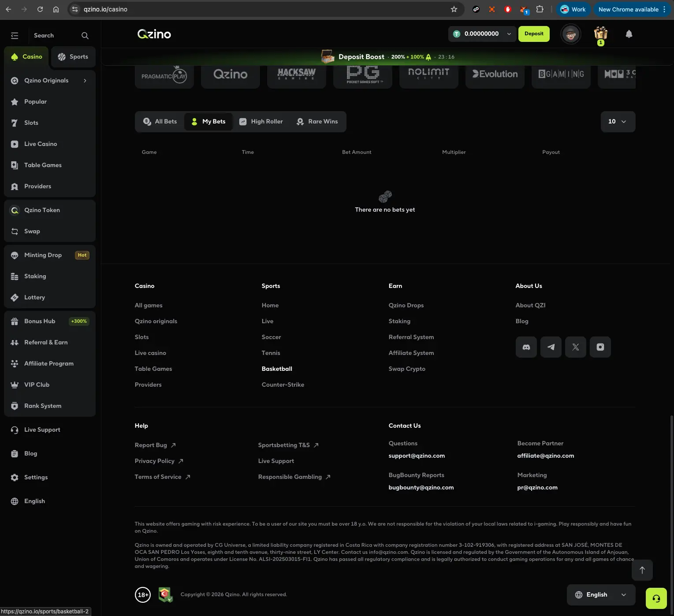
Task: Open sidebar Settings gear item
Action: (50, 478)
